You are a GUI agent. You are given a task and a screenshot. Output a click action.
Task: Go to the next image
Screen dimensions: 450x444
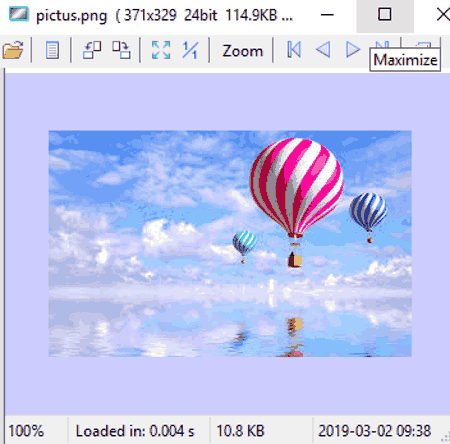click(x=353, y=50)
